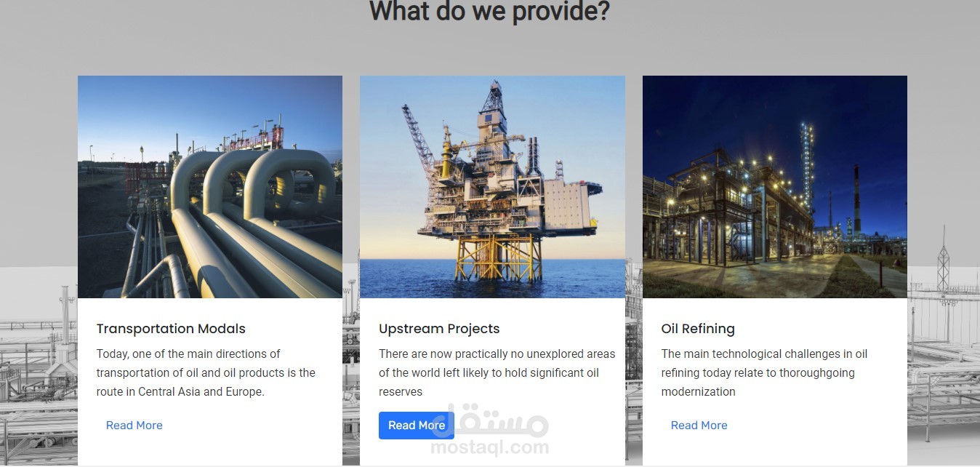Click the blue Read More button for Upstream Projects
Viewport: 980px width, 467px height.
pos(417,426)
